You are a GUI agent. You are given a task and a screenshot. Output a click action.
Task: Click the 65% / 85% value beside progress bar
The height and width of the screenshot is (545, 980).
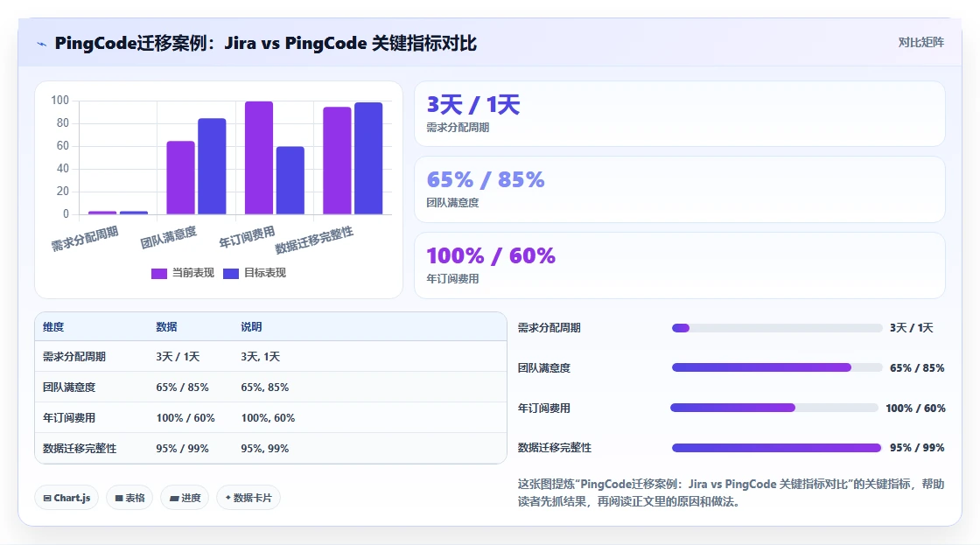tap(917, 368)
